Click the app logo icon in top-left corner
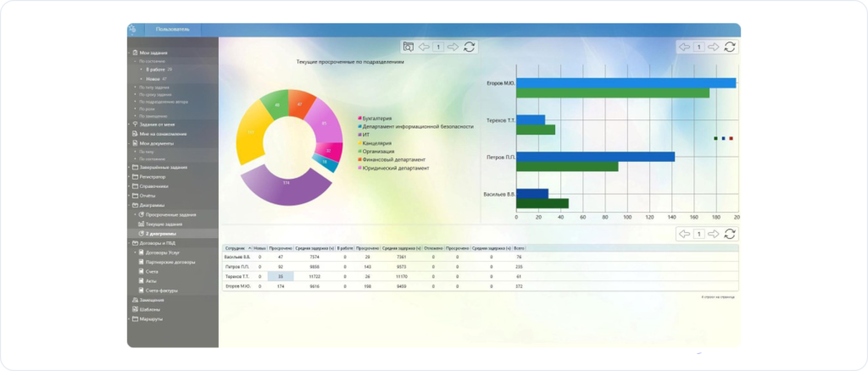The height and width of the screenshot is (371, 868). point(132,30)
